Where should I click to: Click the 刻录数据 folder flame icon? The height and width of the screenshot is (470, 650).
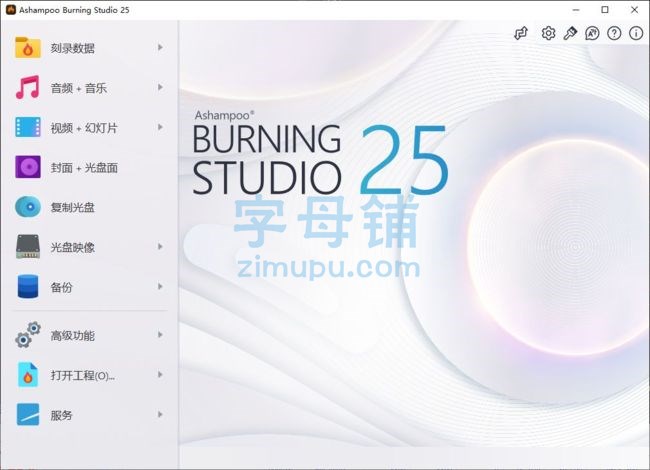[28, 48]
